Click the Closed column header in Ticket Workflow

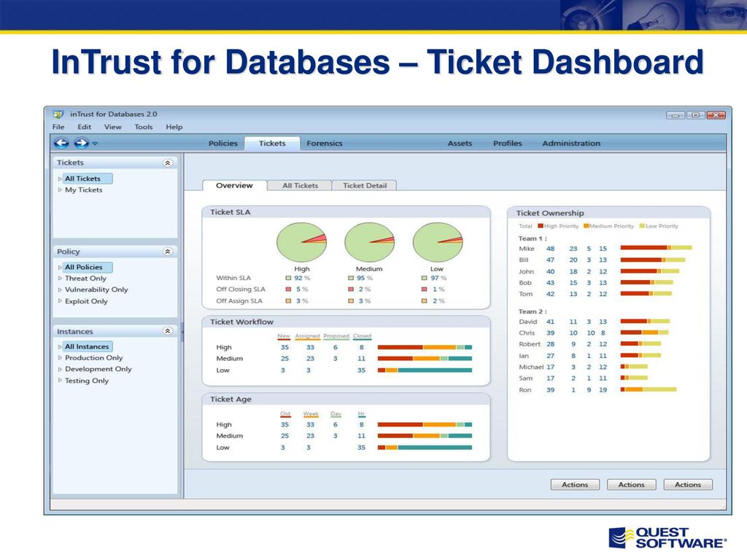coord(362,336)
